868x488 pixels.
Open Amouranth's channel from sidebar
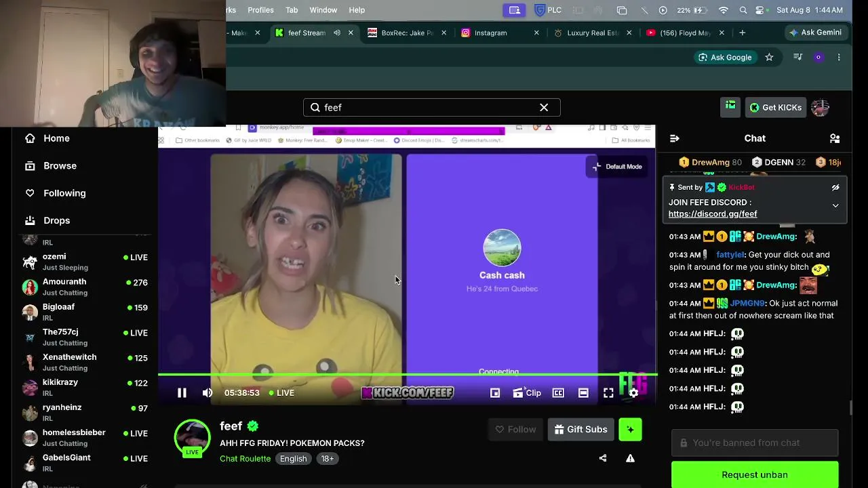[85, 287]
